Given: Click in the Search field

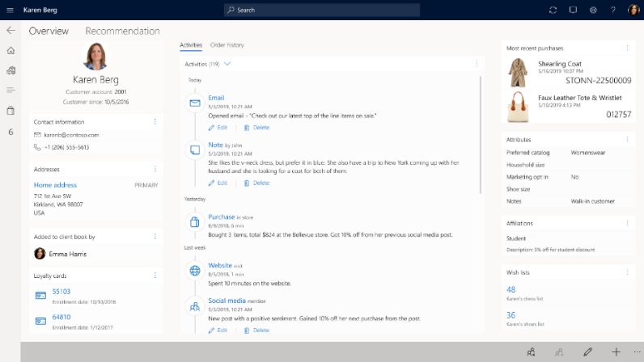Looking at the screenshot, I should 322,10.
